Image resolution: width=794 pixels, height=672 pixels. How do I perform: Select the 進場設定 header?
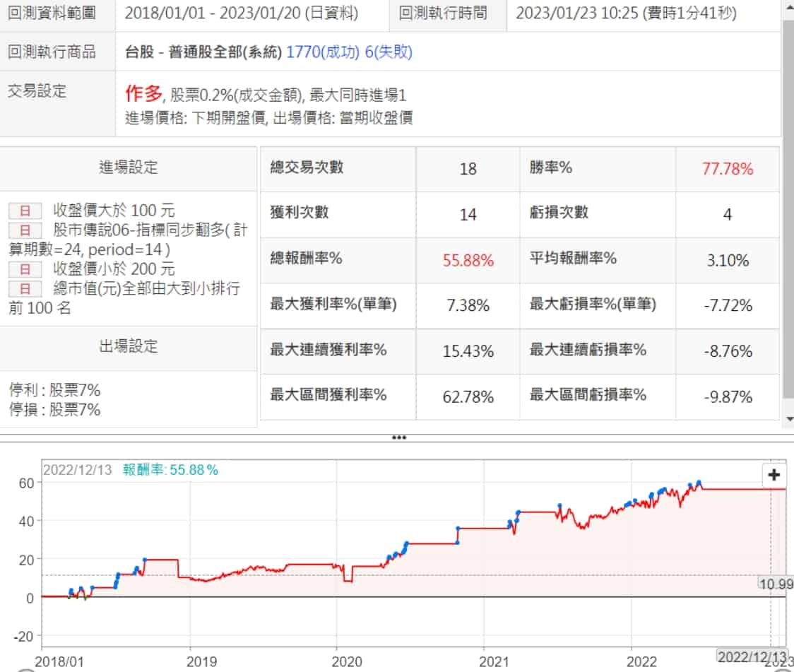point(128,167)
